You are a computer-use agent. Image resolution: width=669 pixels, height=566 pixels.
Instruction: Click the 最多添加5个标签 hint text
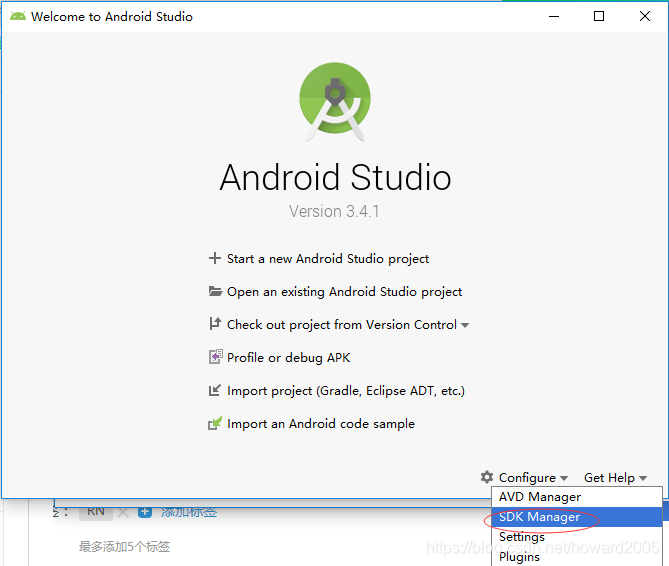tap(124, 546)
